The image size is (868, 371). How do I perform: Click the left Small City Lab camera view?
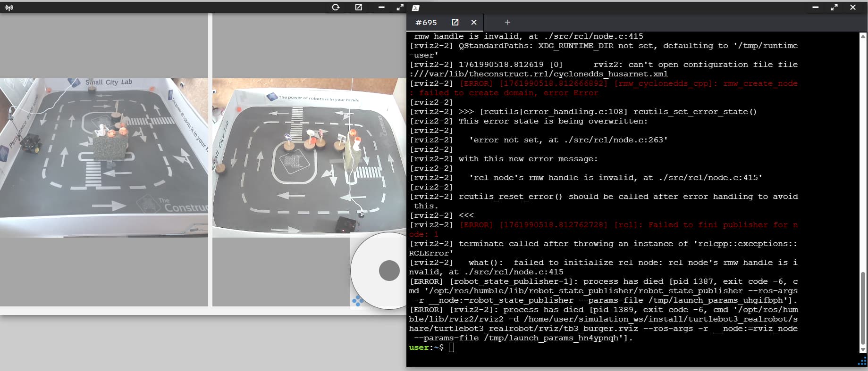104,157
